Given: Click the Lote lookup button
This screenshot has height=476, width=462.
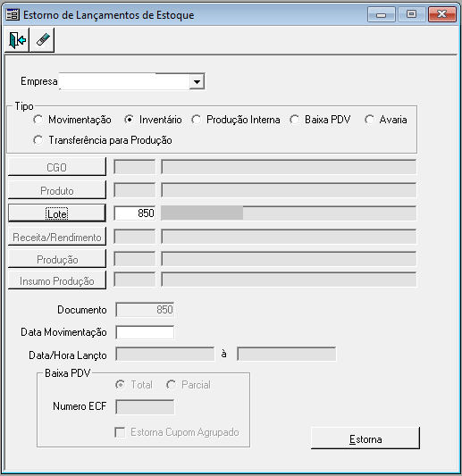Looking at the screenshot, I should pyautogui.click(x=57, y=213).
